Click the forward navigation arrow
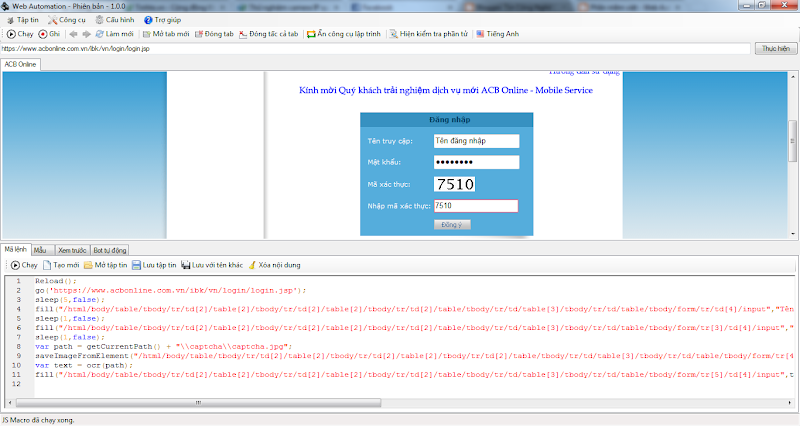800x426 pixels. pyautogui.click(x=86, y=34)
